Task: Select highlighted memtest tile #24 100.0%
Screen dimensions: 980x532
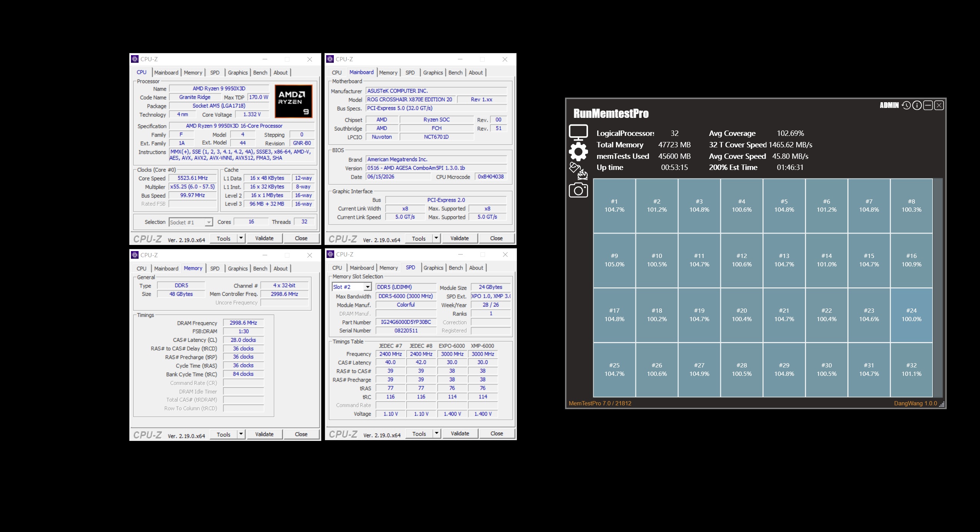Action: click(911, 315)
